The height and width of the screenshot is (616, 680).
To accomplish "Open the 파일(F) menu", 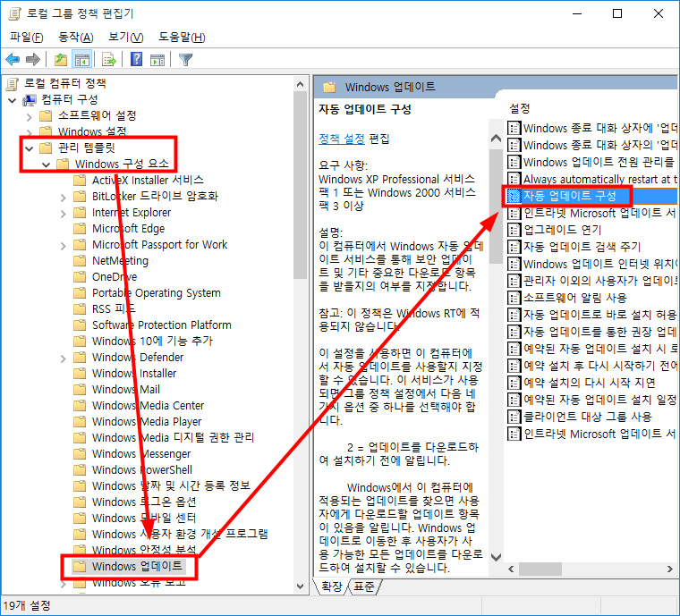I will pos(27,37).
